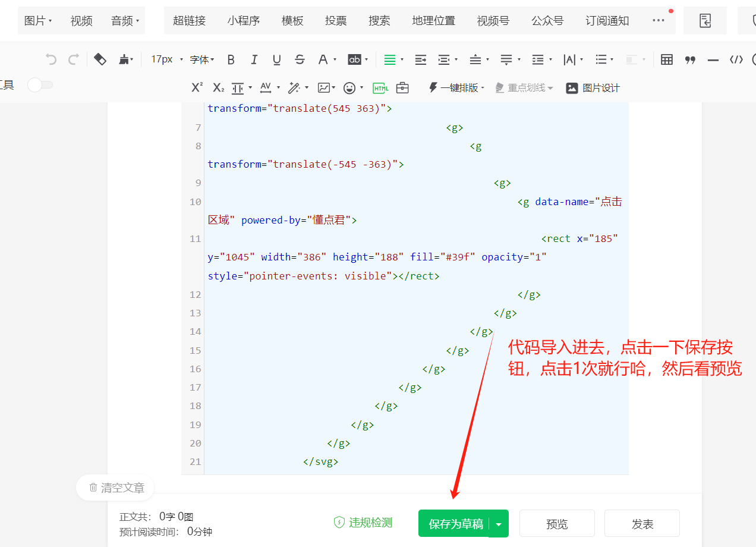756x547 pixels.
Task: Toggle underline formatting
Action: (x=276, y=59)
